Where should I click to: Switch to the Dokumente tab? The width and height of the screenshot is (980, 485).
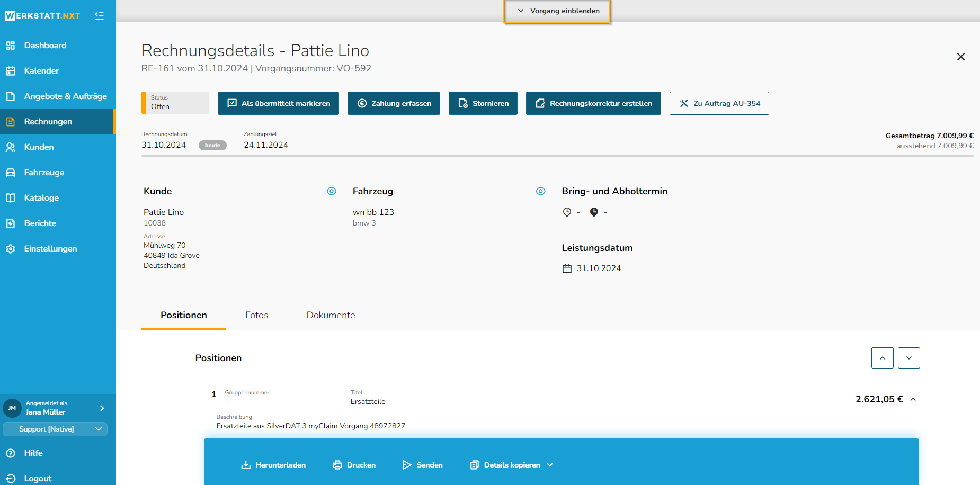(x=331, y=316)
